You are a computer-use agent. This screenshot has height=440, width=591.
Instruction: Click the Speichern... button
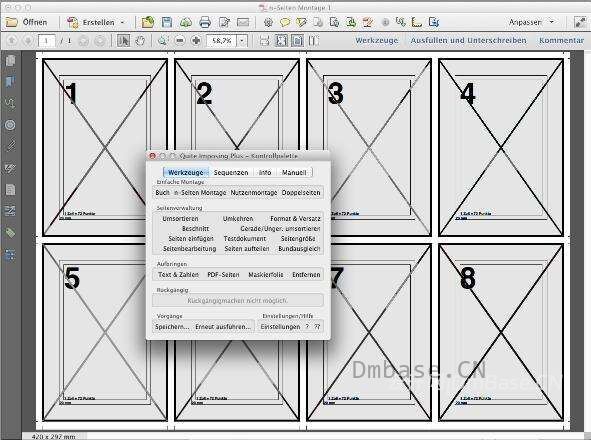(x=172, y=327)
